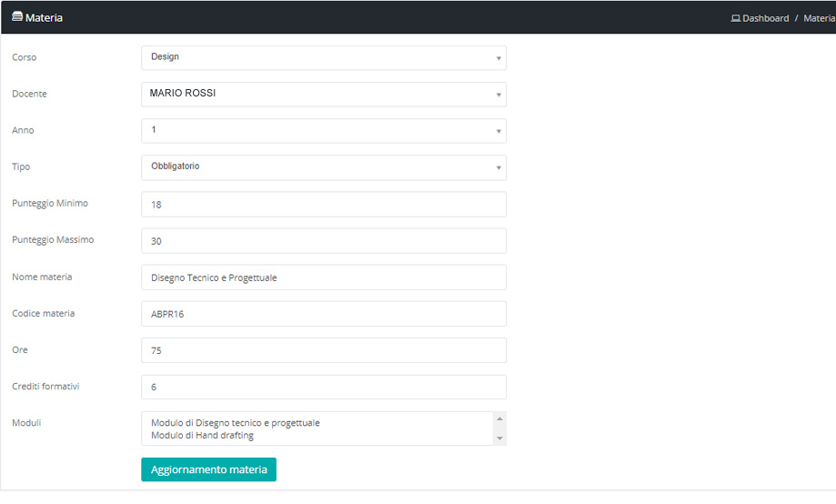Click the Punteggio Minimo field
Viewport: 836px width, 504px height.
coord(323,205)
